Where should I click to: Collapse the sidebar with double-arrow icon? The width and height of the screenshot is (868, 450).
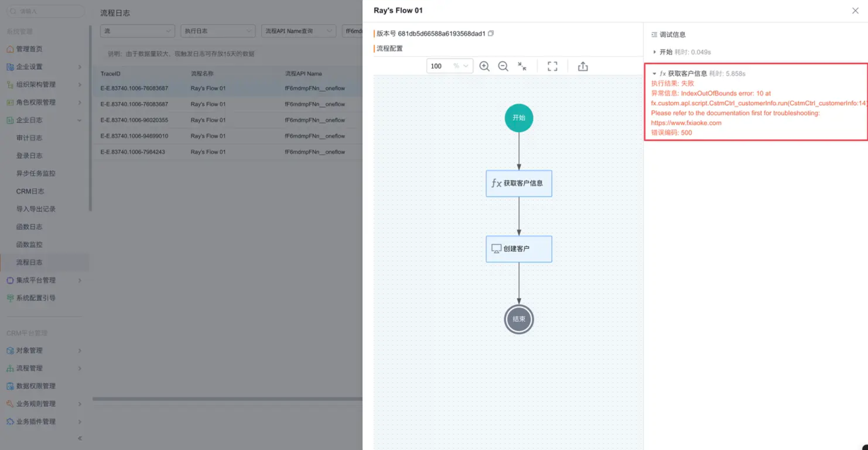point(80,438)
